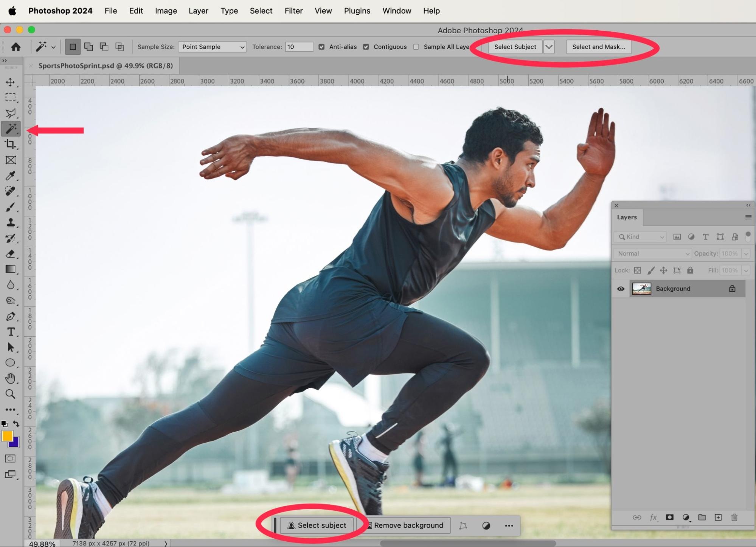Viewport: 756px width, 547px height.
Task: Select the Eraser tool
Action: pos(11,254)
